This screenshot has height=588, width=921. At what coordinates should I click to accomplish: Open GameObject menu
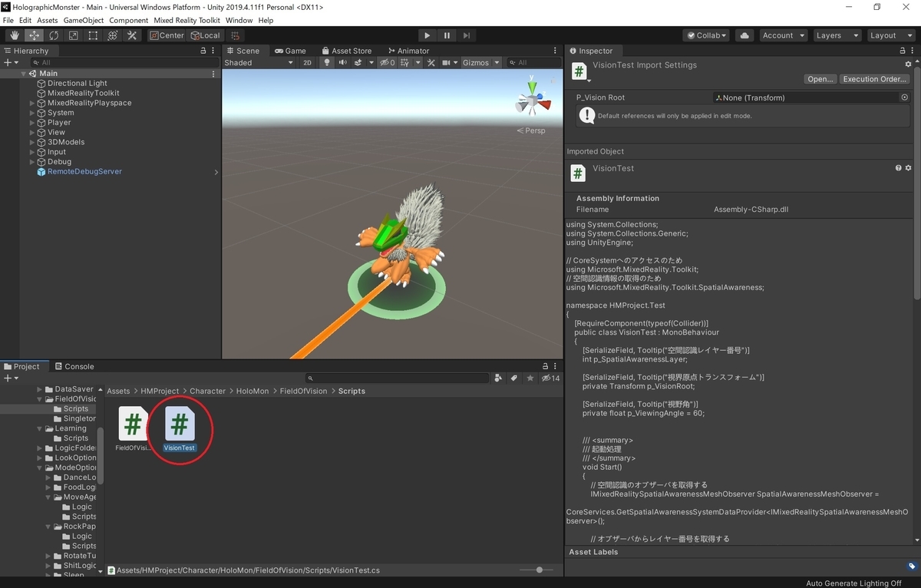[83, 20]
